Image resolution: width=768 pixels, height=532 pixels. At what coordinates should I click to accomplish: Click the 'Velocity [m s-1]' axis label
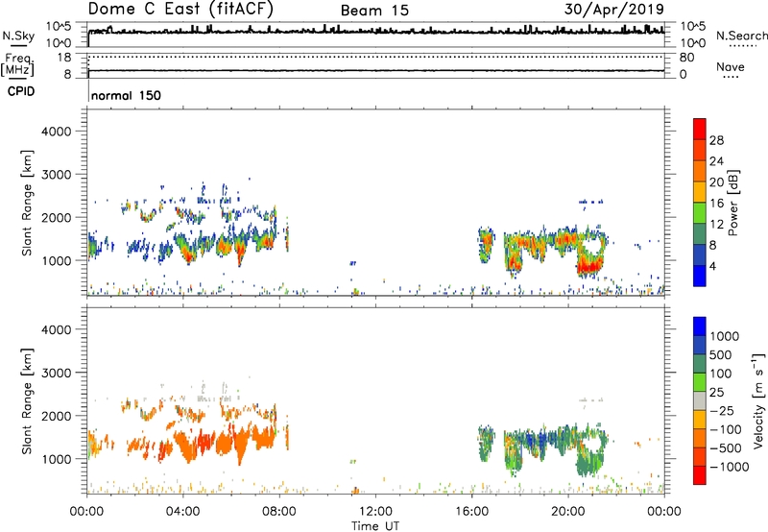tap(758, 400)
